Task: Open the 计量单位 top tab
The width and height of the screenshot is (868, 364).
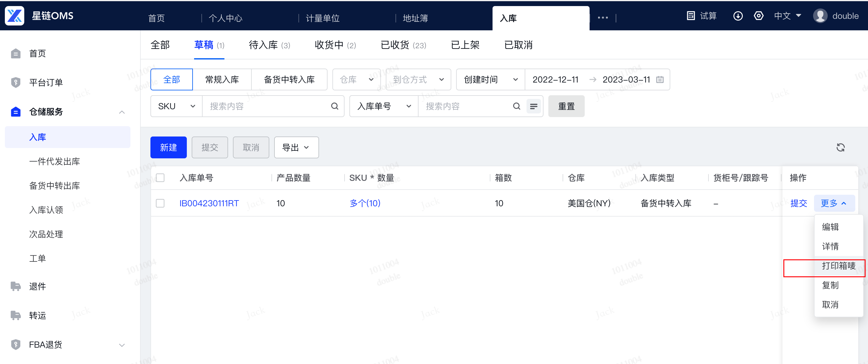Action: coord(322,18)
